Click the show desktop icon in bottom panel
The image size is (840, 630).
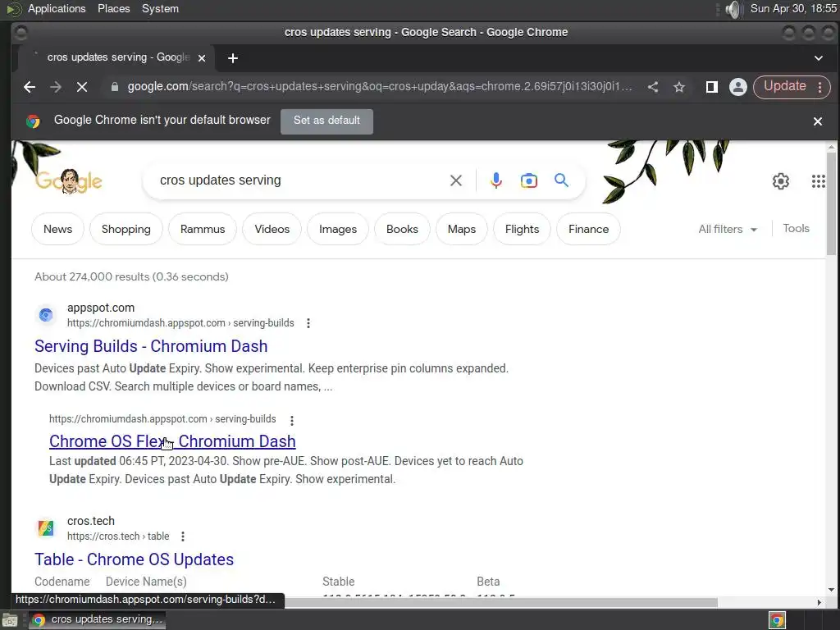pyautogui.click(x=9, y=620)
